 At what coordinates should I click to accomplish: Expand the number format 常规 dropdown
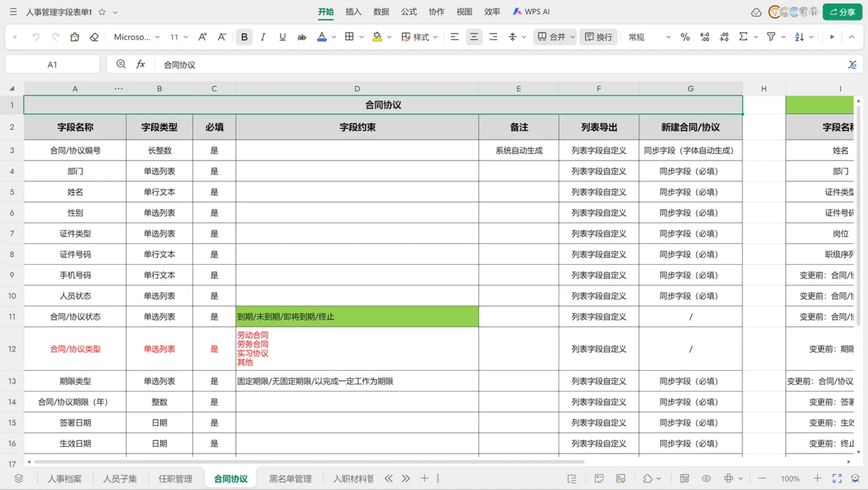[668, 37]
